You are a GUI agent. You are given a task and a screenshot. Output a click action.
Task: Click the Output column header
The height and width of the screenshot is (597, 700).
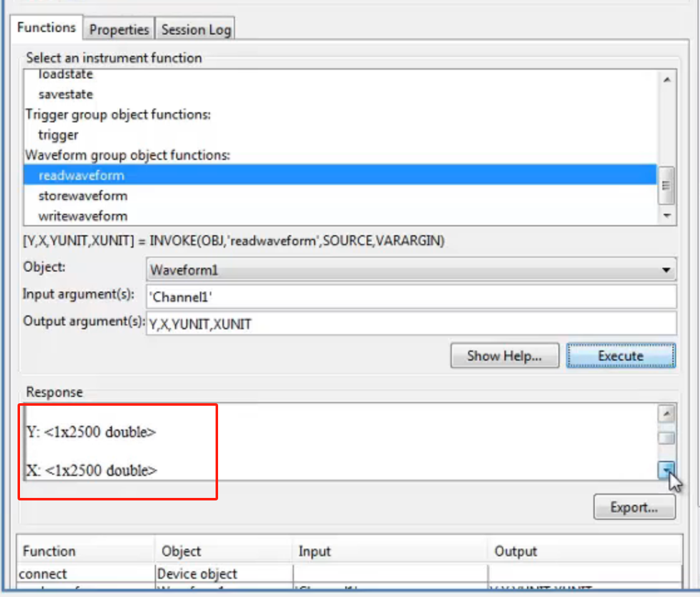click(x=516, y=551)
